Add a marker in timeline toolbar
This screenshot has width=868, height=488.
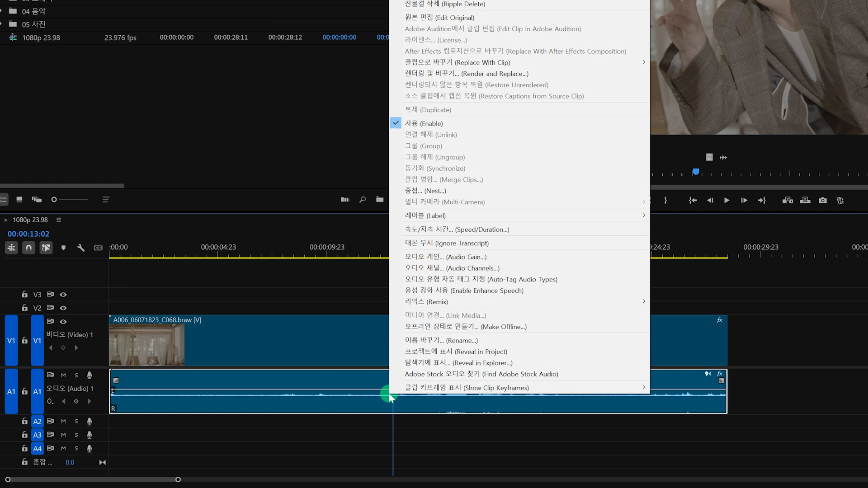click(x=63, y=248)
